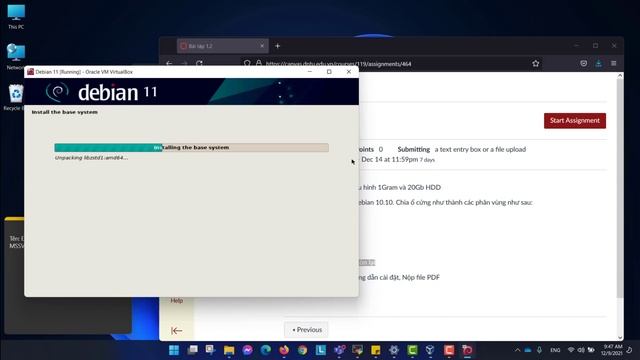Open File Explorer from the taskbar
Screen dimensions: 640x360
(229, 350)
